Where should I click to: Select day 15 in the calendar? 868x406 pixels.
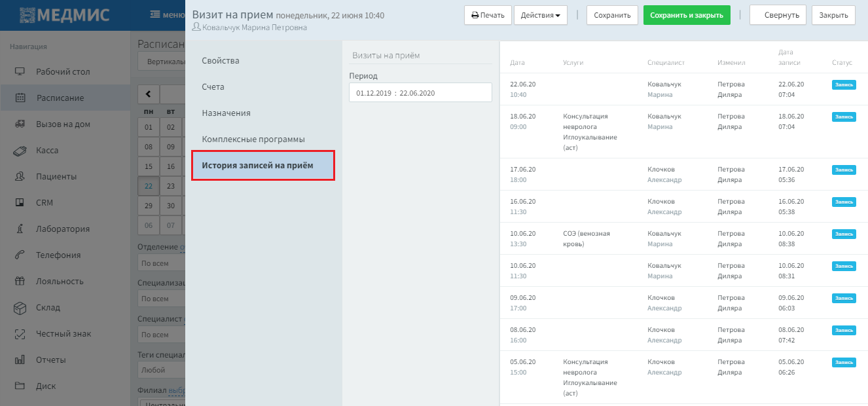pyautogui.click(x=149, y=166)
